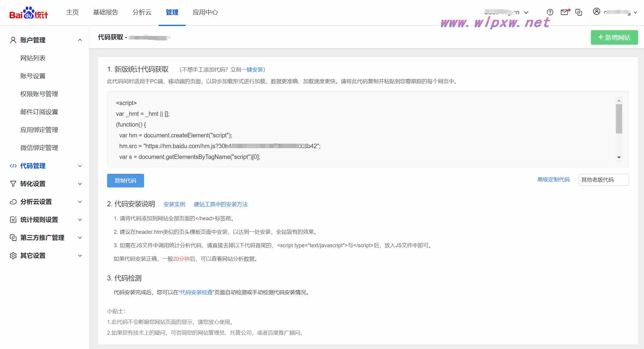
Task: Collapse the 账户管理 section chevron
Action: 80,40
